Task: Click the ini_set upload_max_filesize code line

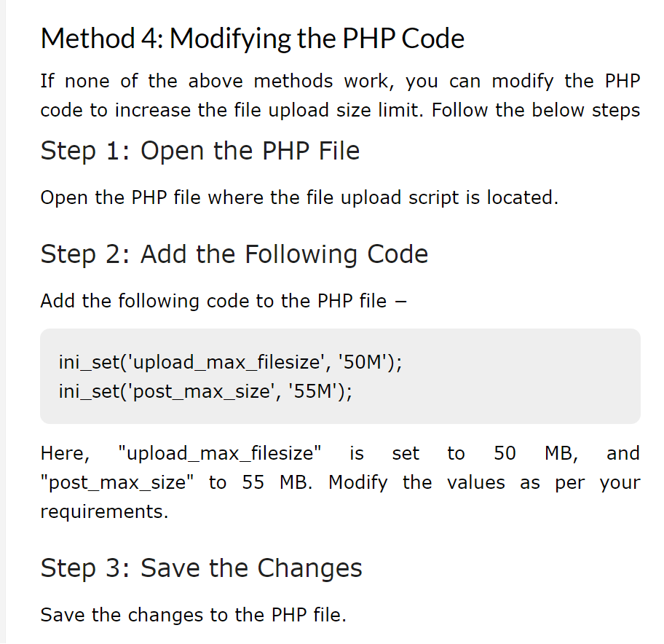Action: [x=229, y=362]
